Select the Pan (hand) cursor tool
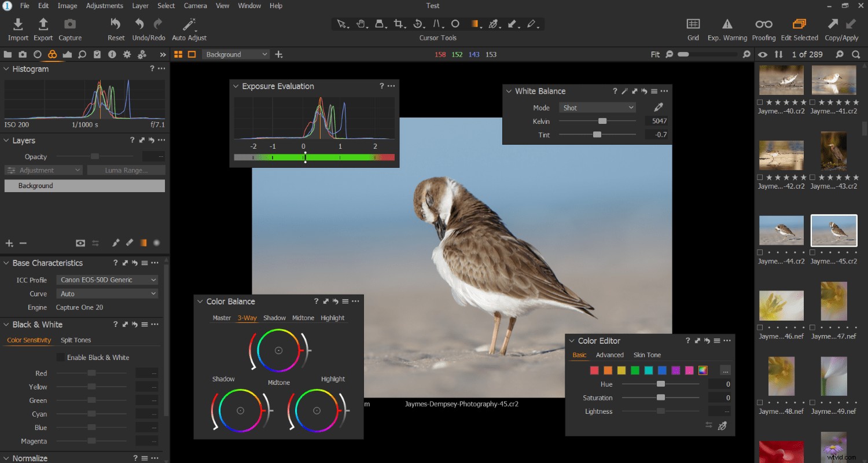 (x=362, y=24)
